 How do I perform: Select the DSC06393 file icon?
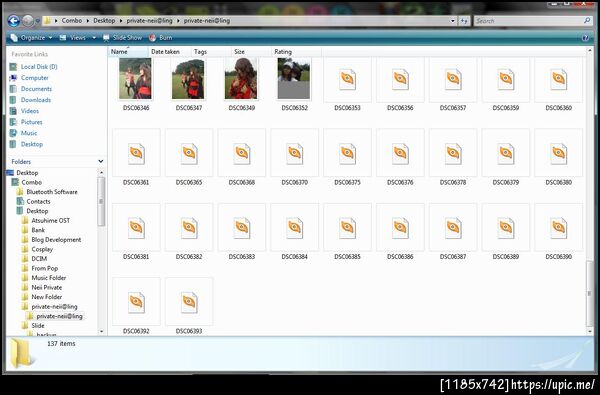pyautogui.click(x=189, y=303)
